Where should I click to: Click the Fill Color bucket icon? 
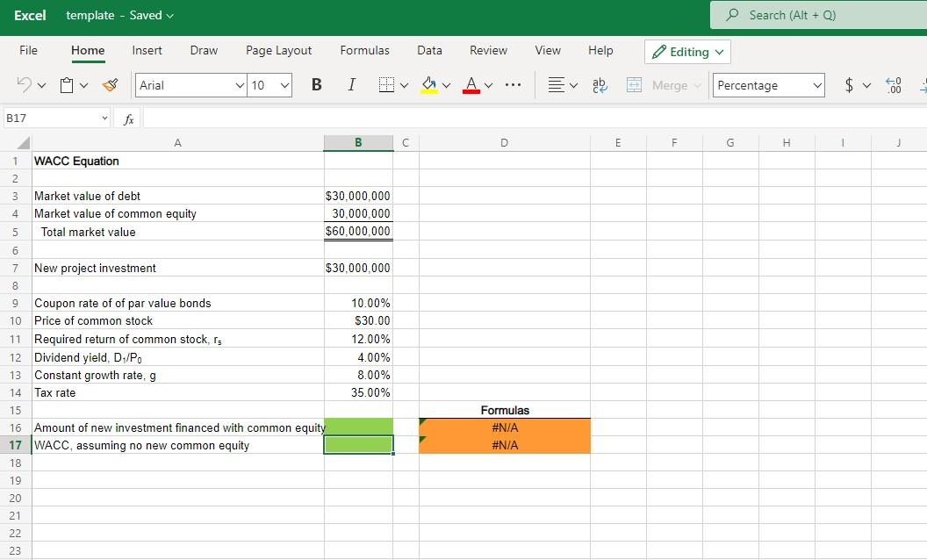(429, 85)
